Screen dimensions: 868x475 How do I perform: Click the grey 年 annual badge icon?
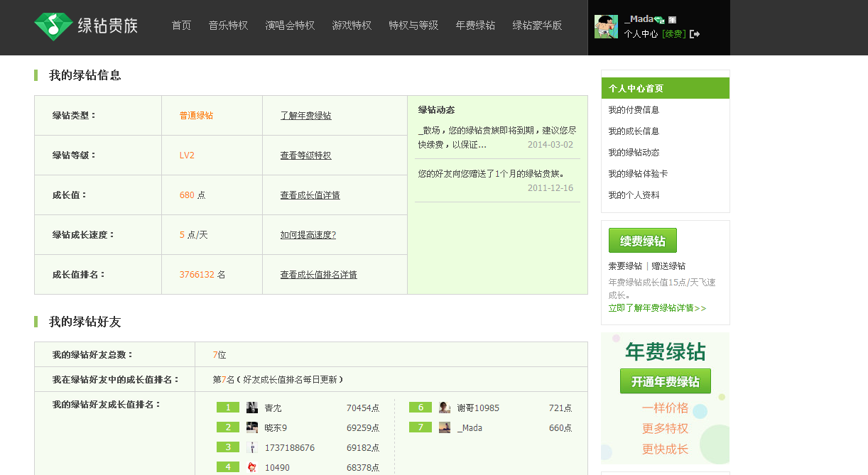pyautogui.click(x=672, y=20)
